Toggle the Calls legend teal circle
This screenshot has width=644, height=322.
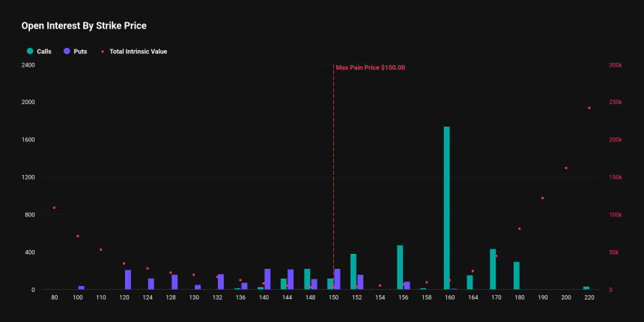coord(30,52)
